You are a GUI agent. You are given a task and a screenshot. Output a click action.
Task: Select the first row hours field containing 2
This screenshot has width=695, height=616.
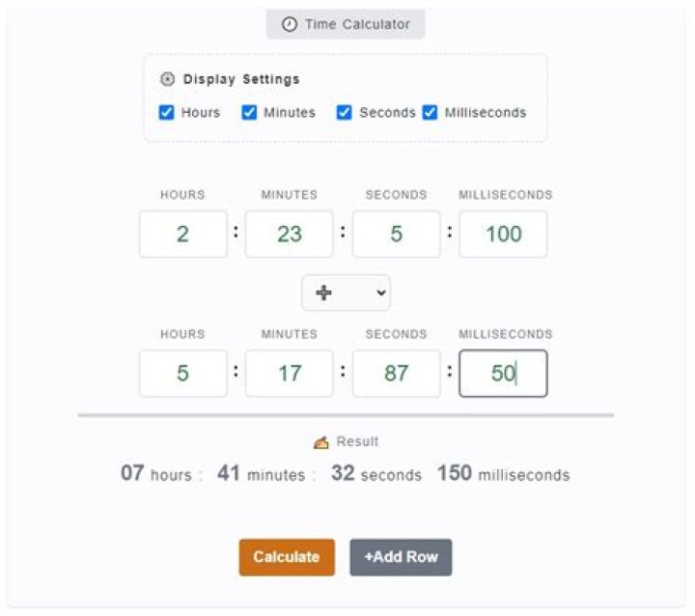pos(183,235)
